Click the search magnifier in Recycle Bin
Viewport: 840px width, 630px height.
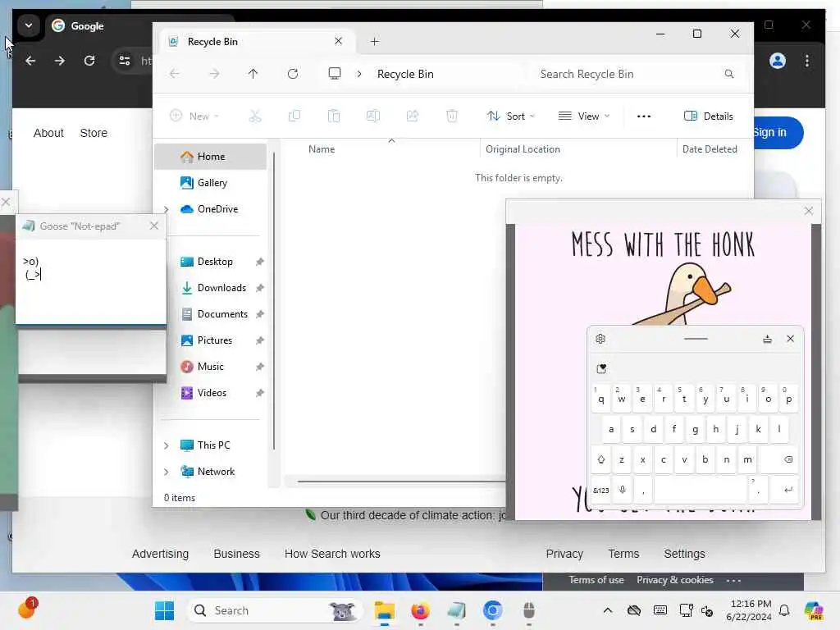[x=729, y=74]
